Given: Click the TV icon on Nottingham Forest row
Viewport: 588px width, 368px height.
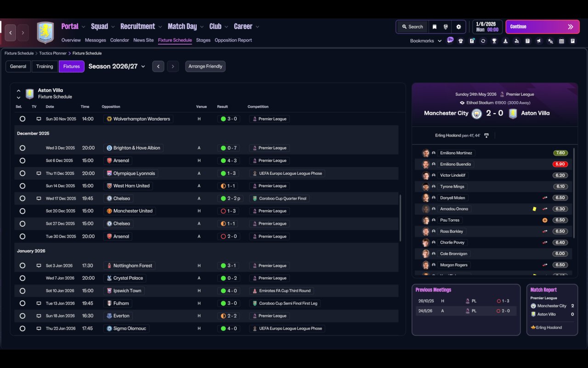Looking at the screenshot, I should click(x=39, y=265).
